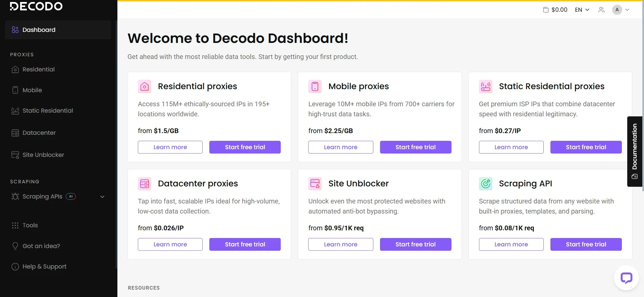Open Help & Support from sidebar
Image resolution: width=644 pixels, height=297 pixels.
(44, 266)
